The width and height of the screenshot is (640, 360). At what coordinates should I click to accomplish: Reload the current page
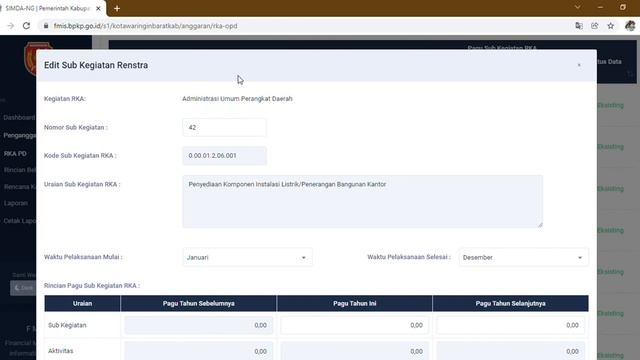(26, 26)
